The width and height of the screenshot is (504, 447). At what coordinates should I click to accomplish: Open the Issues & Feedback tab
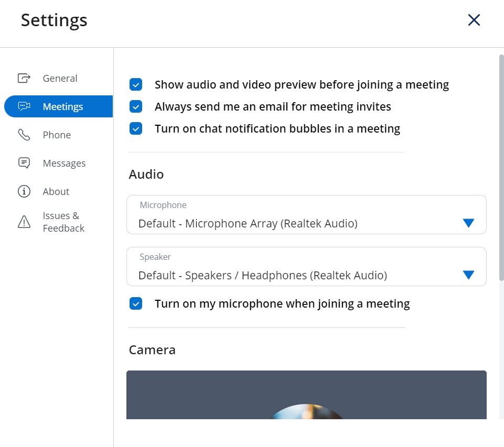(x=59, y=222)
